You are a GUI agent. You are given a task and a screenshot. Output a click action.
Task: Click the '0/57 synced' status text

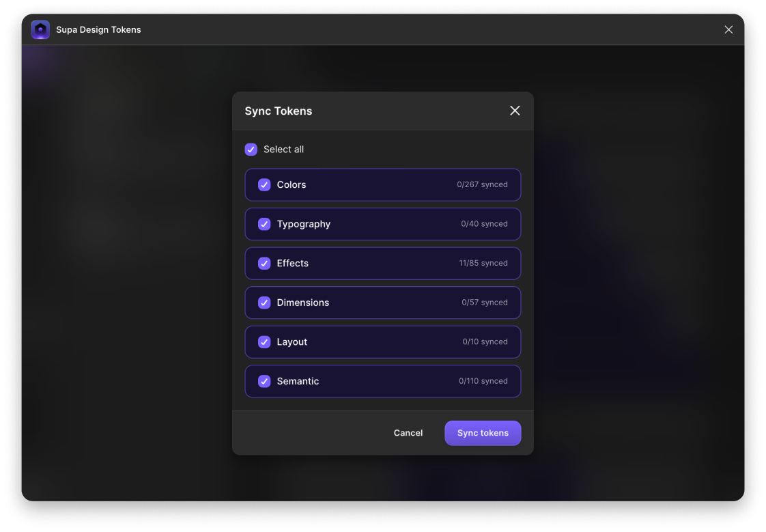(485, 303)
